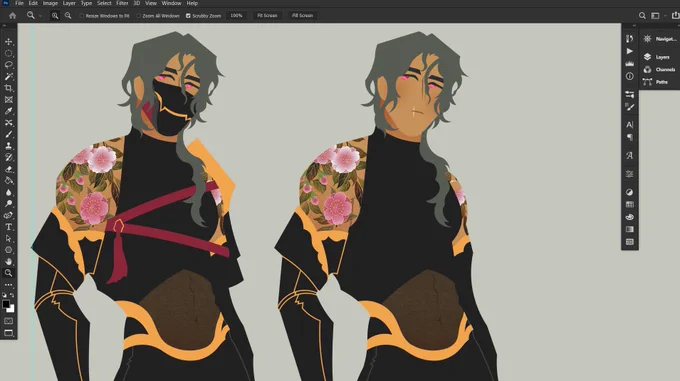Open the Histogram panel icon
Image resolution: width=680 pixels, height=381 pixels.
(x=630, y=64)
